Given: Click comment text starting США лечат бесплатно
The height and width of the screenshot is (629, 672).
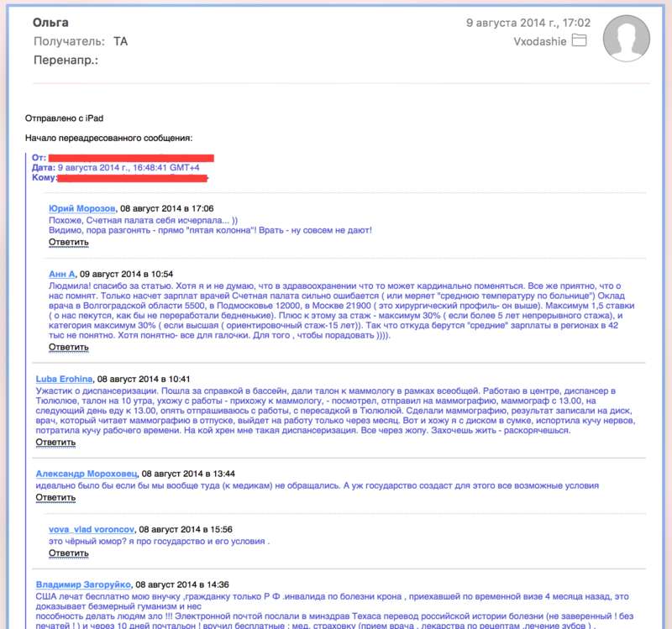Looking at the screenshot, I should (x=335, y=611).
